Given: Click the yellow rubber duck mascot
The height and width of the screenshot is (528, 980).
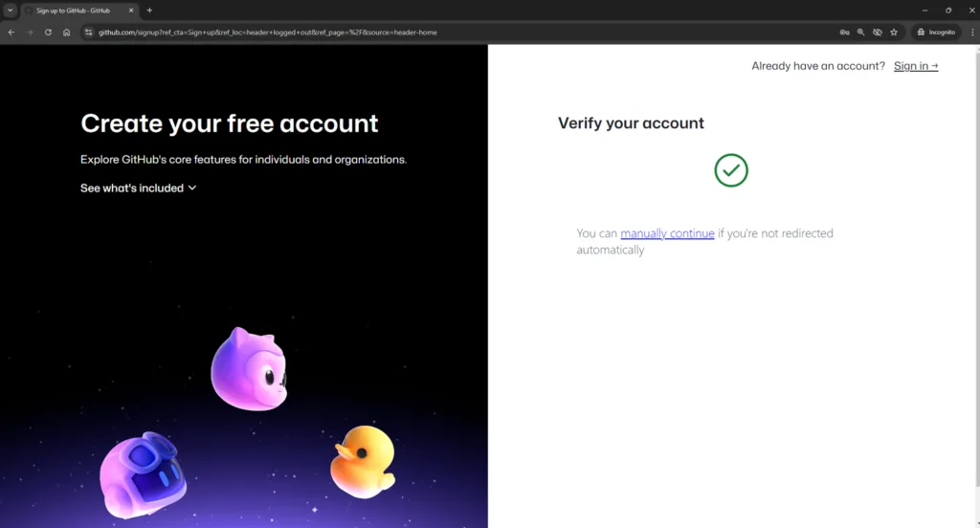Looking at the screenshot, I should coord(363,461).
